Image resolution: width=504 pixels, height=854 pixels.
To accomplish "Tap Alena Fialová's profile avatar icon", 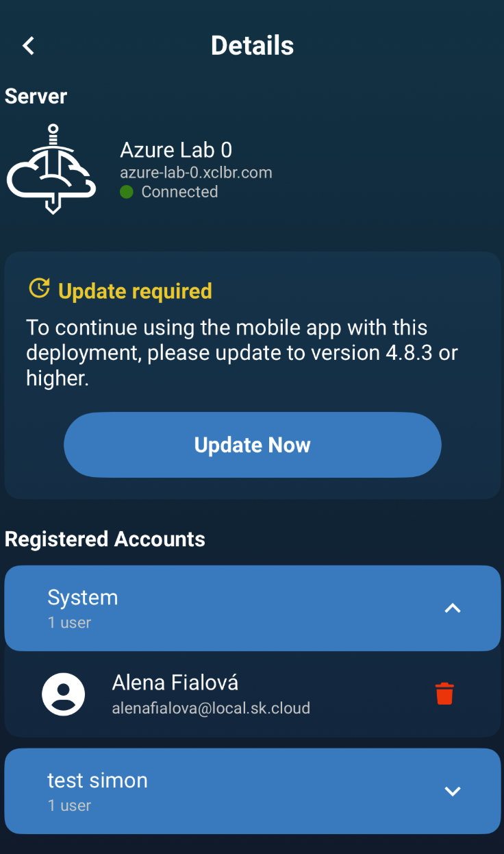I will point(64,694).
